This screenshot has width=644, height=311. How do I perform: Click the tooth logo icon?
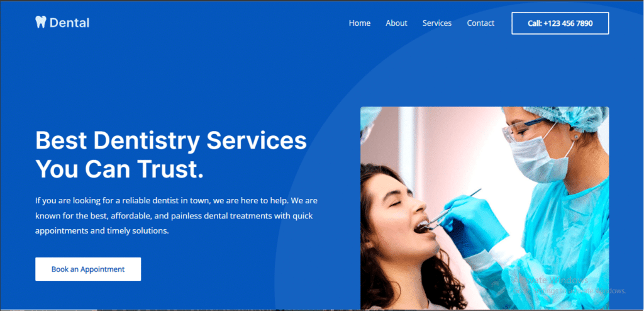(40, 22)
